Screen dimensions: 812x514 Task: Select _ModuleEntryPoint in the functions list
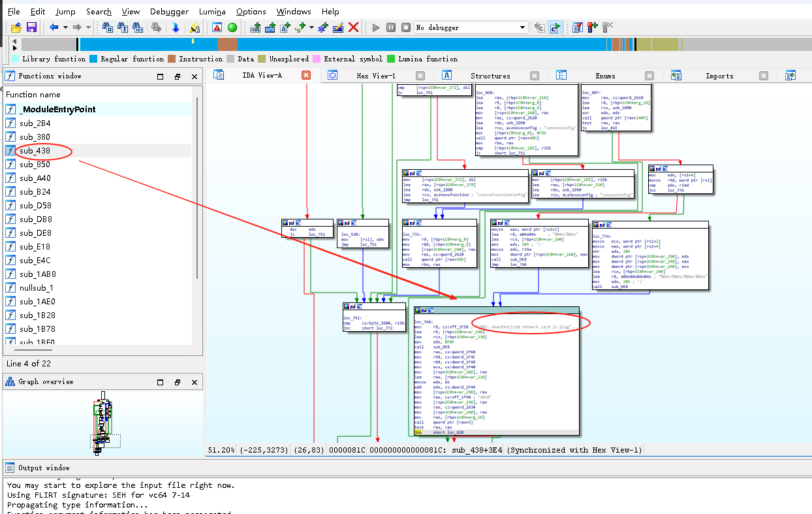tap(98, 109)
